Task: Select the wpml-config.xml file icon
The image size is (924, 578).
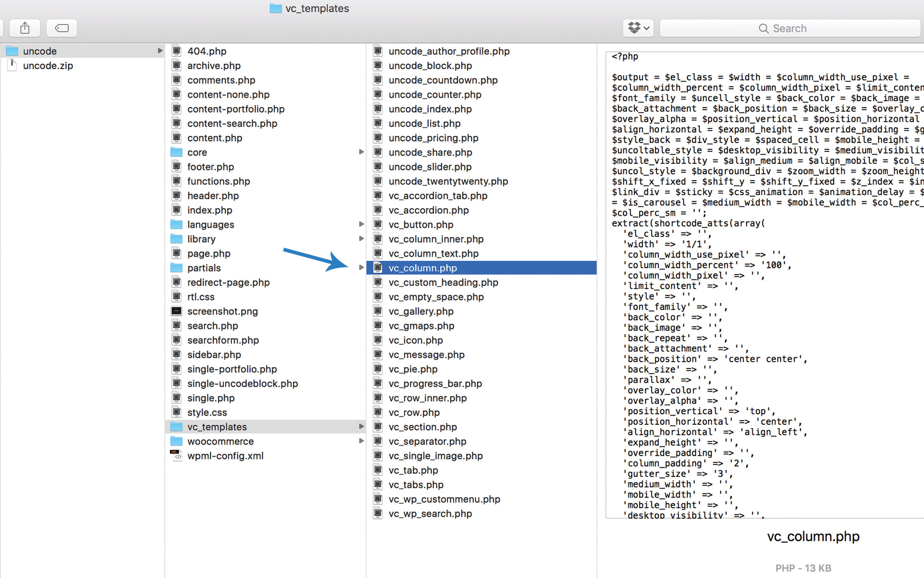Action: click(177, 456)
